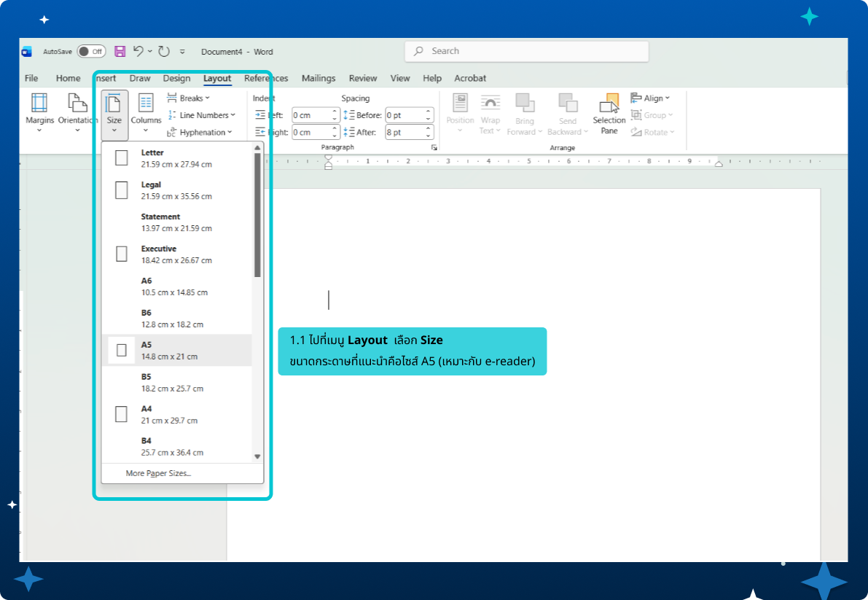Click the Undo arrow icon
Viewport: 868px width, 600px height.
(x=138, y=52)
